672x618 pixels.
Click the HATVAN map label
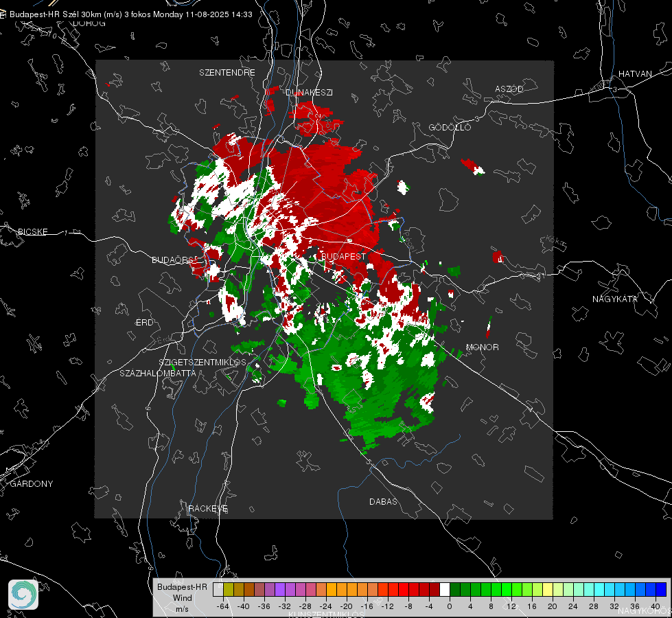click(x=635, y=74)
